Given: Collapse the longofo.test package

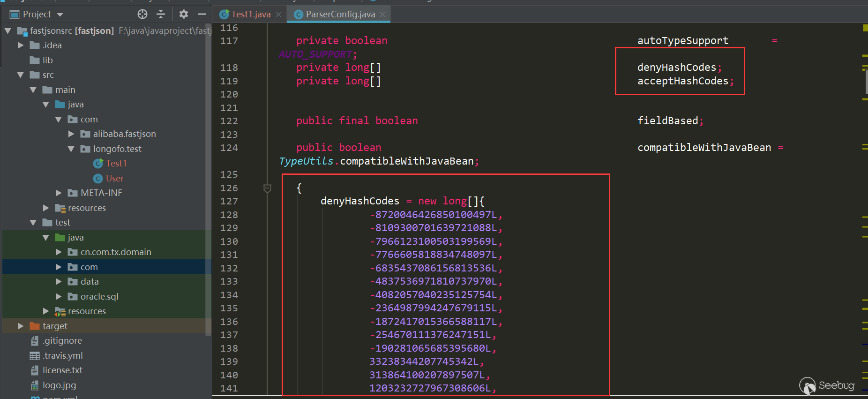Looking at the screenshot, I should point(71,149).
